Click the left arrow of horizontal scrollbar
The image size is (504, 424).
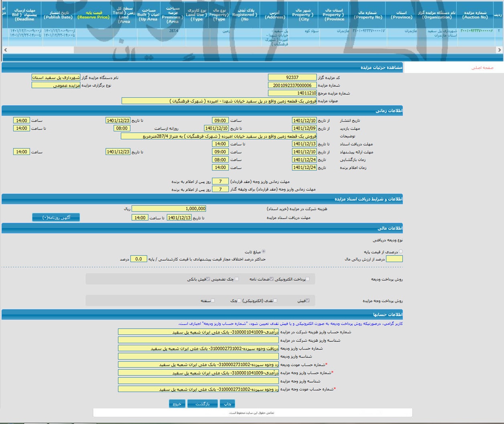pyautogui.click(x=5, y=50)
